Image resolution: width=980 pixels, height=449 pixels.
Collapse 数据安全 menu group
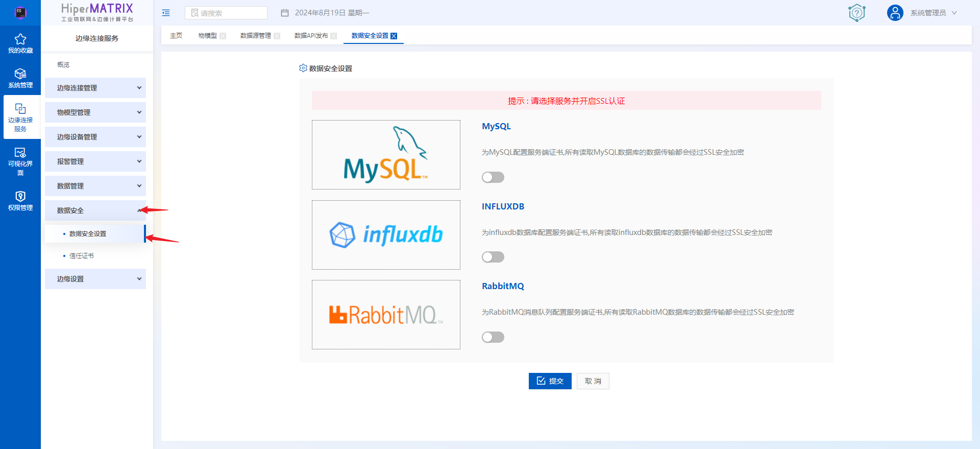pos(95,210)
